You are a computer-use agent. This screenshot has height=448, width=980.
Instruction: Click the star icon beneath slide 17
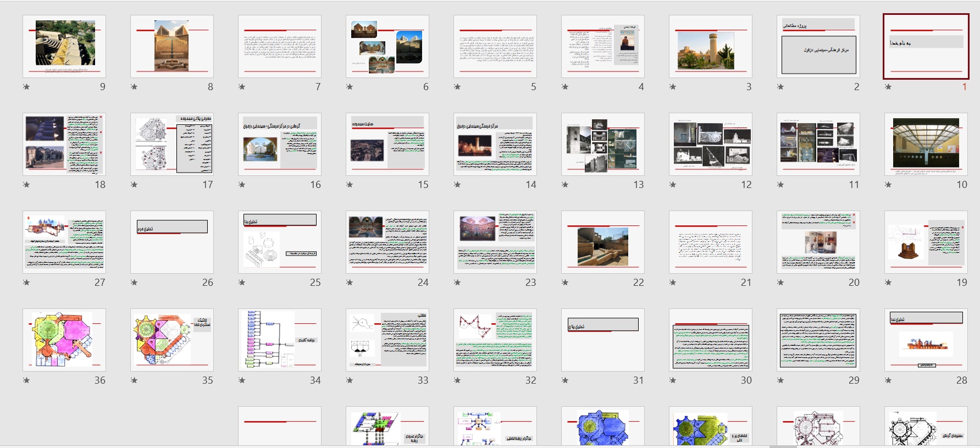tap(134, 185)
